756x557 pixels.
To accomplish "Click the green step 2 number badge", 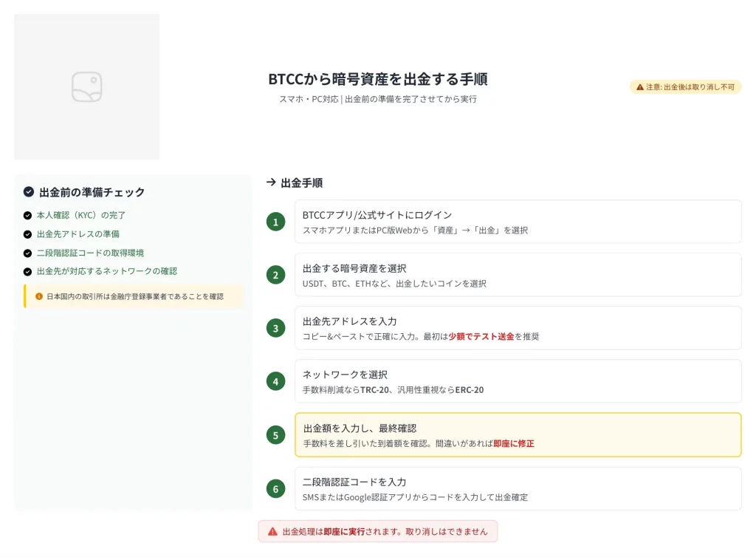I will point(275,275).
